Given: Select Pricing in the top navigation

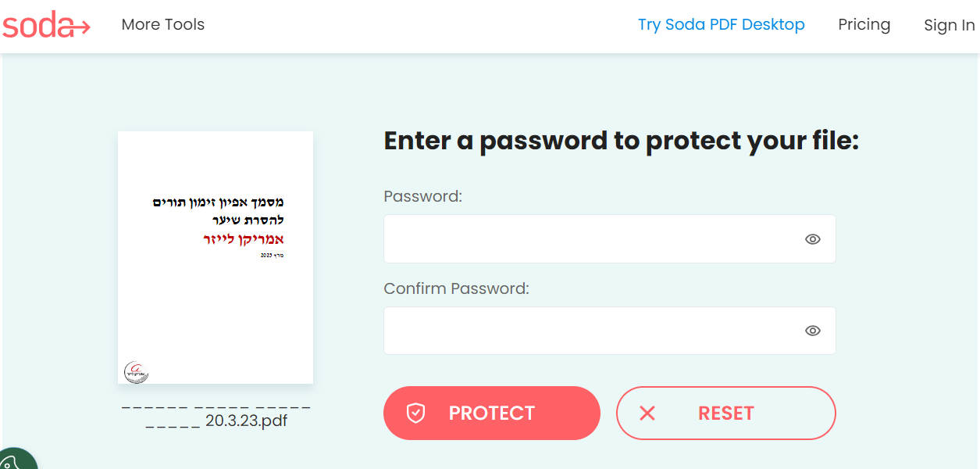Looking at the screenshot, I should tap(864, 24).
